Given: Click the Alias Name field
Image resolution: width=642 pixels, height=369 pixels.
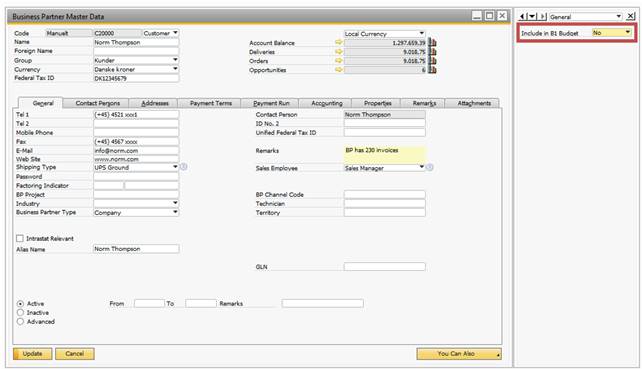Looking at the screenshot, I should [136, 249].
